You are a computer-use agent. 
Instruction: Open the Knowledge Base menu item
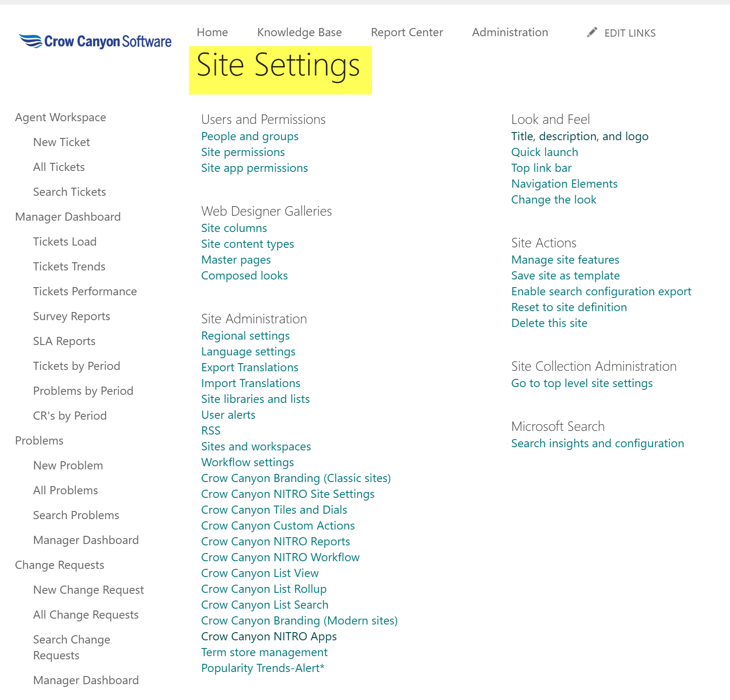point(299,33)
